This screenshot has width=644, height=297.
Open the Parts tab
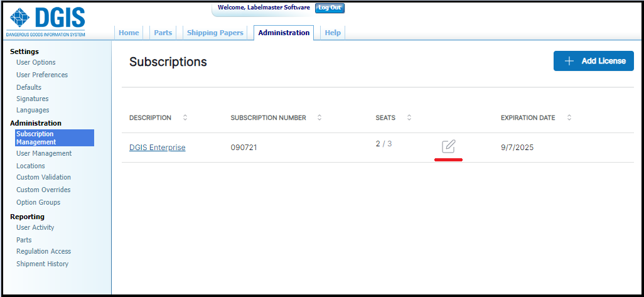(163, 33)
